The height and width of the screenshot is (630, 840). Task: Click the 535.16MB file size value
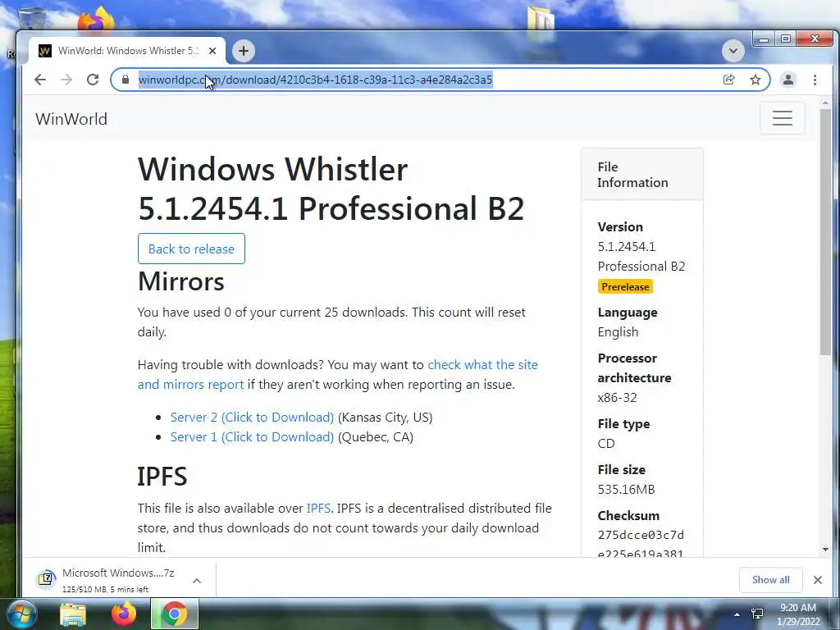click(626, 490)
